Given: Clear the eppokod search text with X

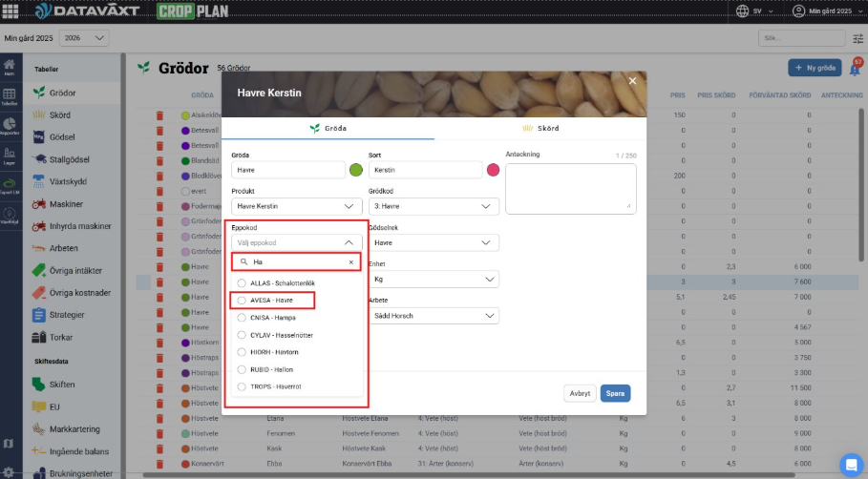Looking at the screenshot, I should pyautogui.click(x=350, y=261).
